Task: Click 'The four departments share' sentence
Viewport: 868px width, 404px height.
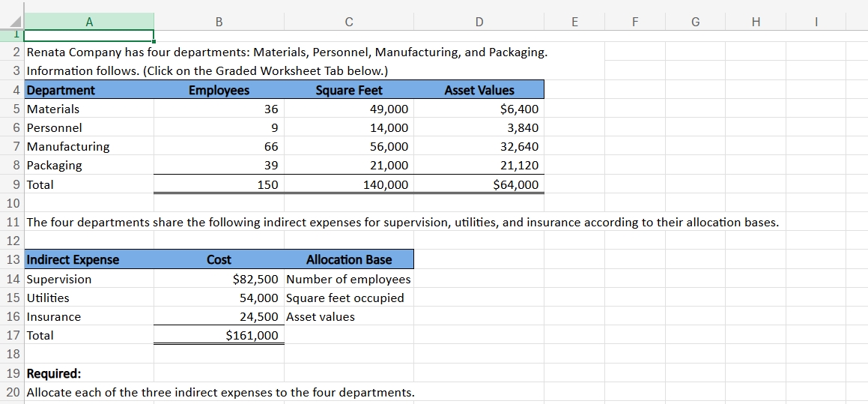Action: coord(402,222)
